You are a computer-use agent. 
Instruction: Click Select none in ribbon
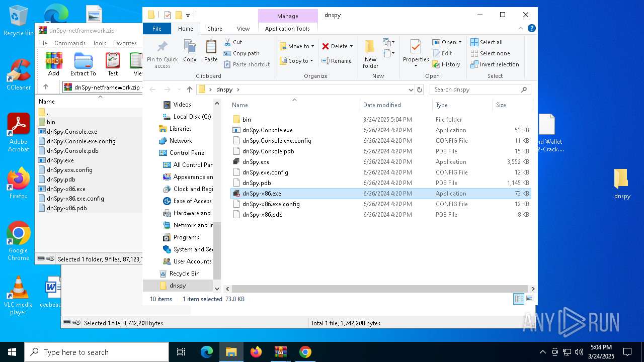click(491, 53)
